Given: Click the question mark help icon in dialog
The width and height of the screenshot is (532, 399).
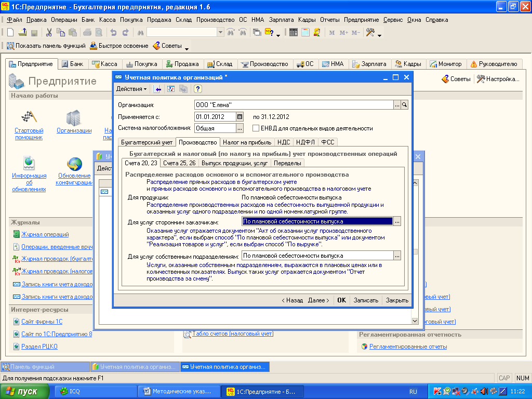Looking at the screenshot, I should [x=198, y=89].
